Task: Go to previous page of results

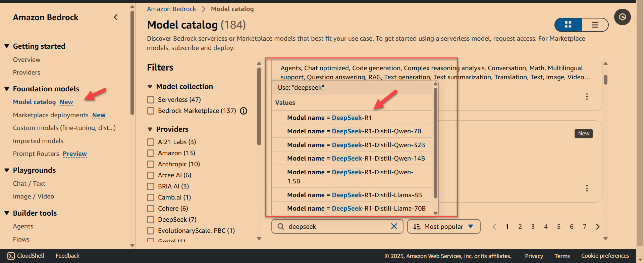Action: 494,227
